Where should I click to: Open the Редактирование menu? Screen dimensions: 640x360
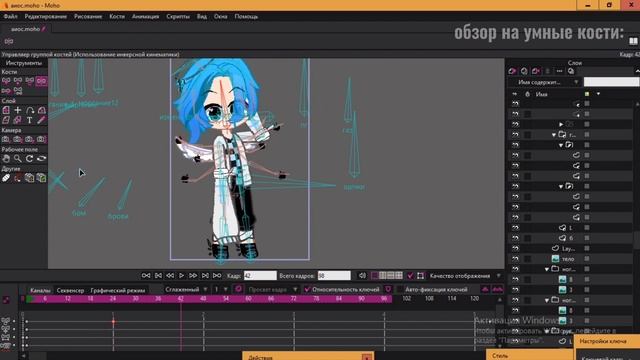click(46, 17)
